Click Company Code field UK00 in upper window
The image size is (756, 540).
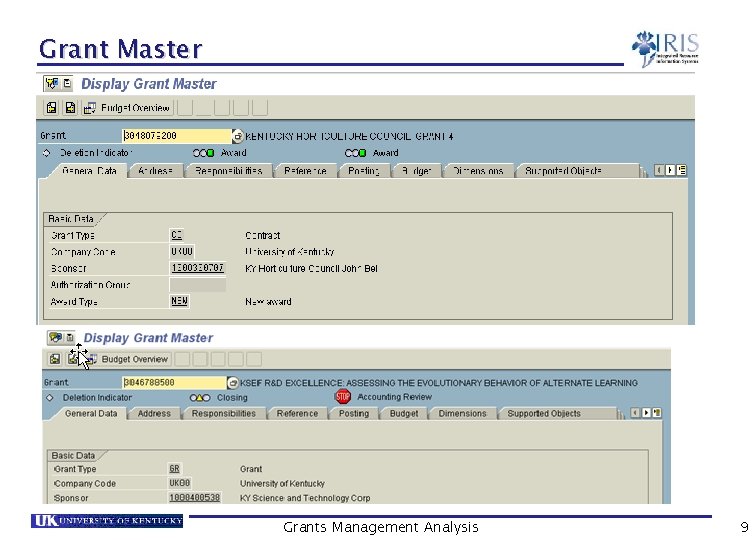pyautogui.click(x=182, y=252)
